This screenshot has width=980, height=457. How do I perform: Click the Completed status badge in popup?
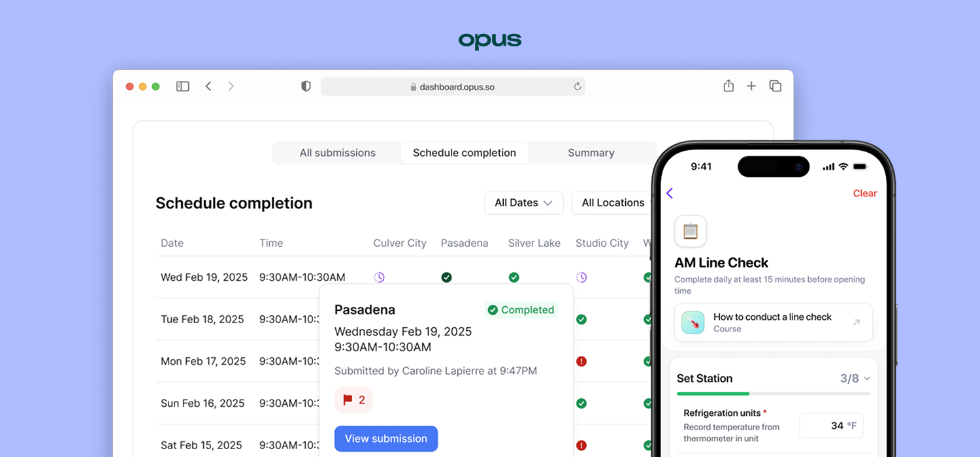click(x=521, y=310)
